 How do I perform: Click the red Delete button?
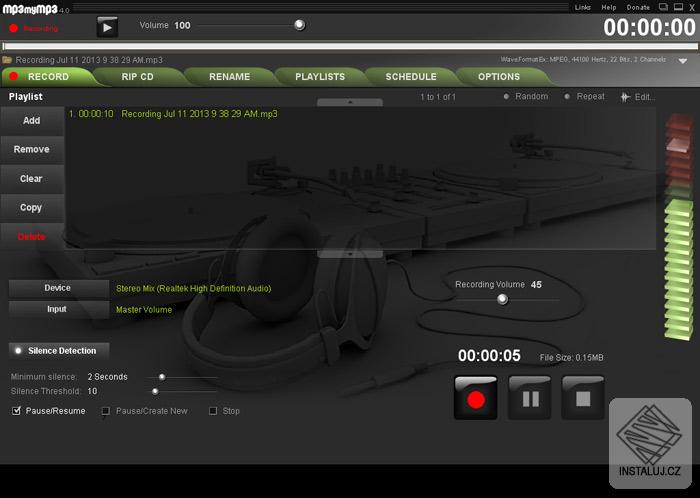point(32,237)
